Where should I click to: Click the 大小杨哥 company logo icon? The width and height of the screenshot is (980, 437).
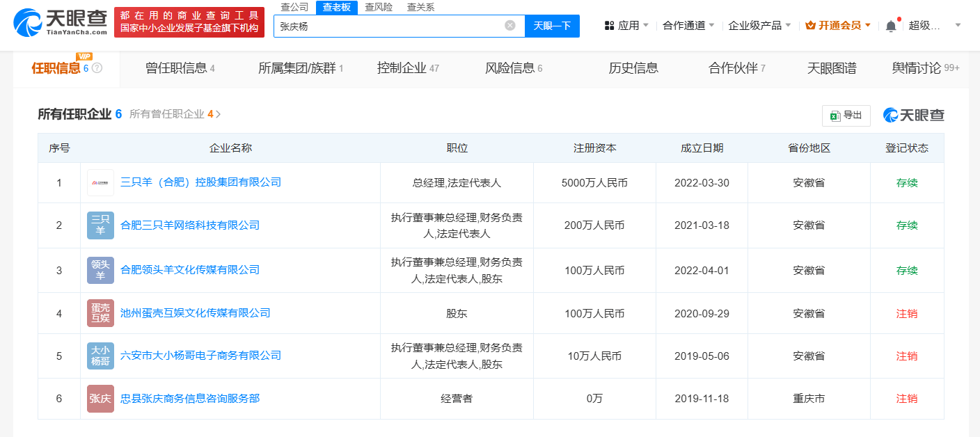[x=100, y=356]
